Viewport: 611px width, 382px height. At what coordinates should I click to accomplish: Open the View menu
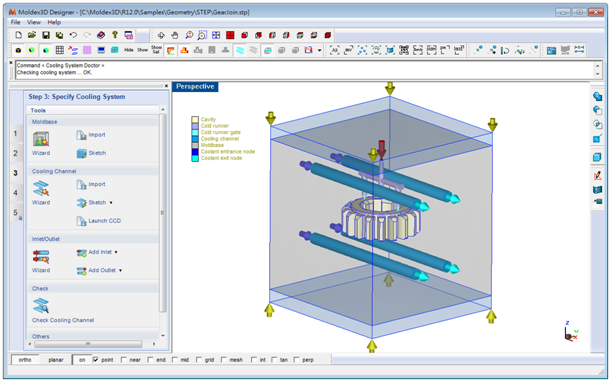click(x=34, y=22)
